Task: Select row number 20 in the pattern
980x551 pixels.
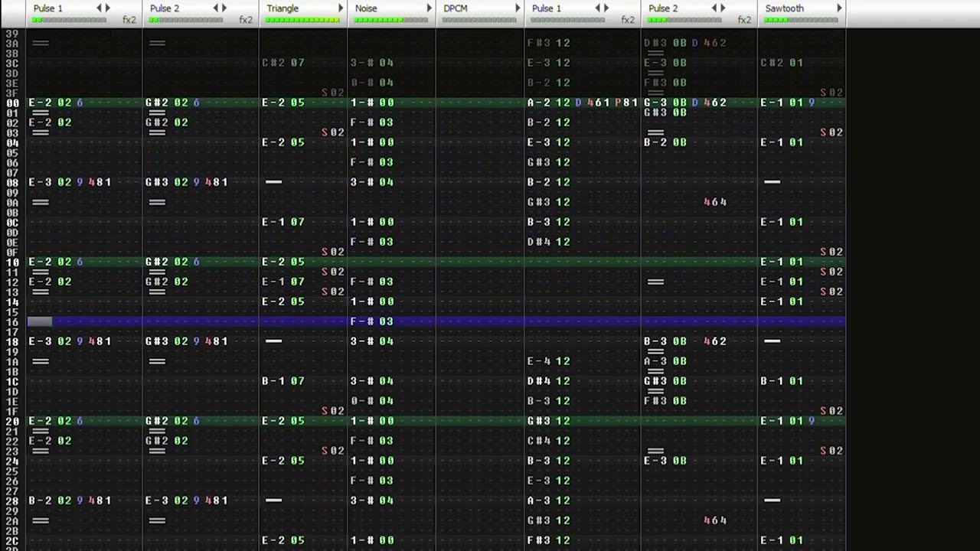Action: (12, 421)
